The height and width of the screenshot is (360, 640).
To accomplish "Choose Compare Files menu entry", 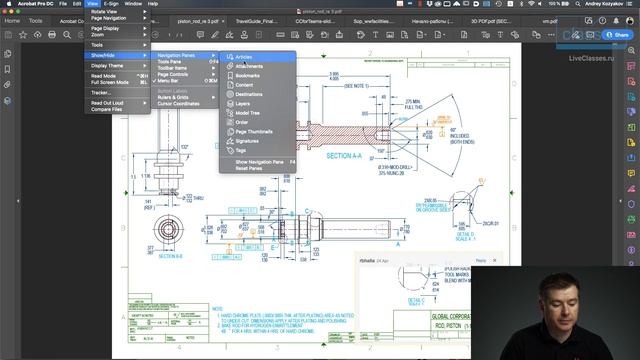I will 117,109.
